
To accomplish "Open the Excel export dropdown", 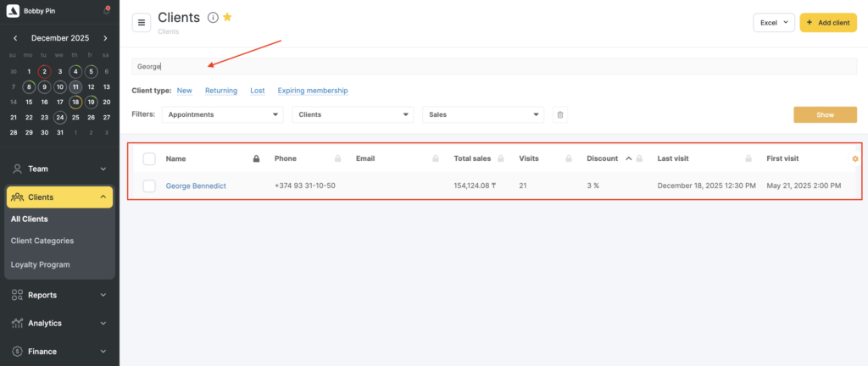I will coord(773,23).
